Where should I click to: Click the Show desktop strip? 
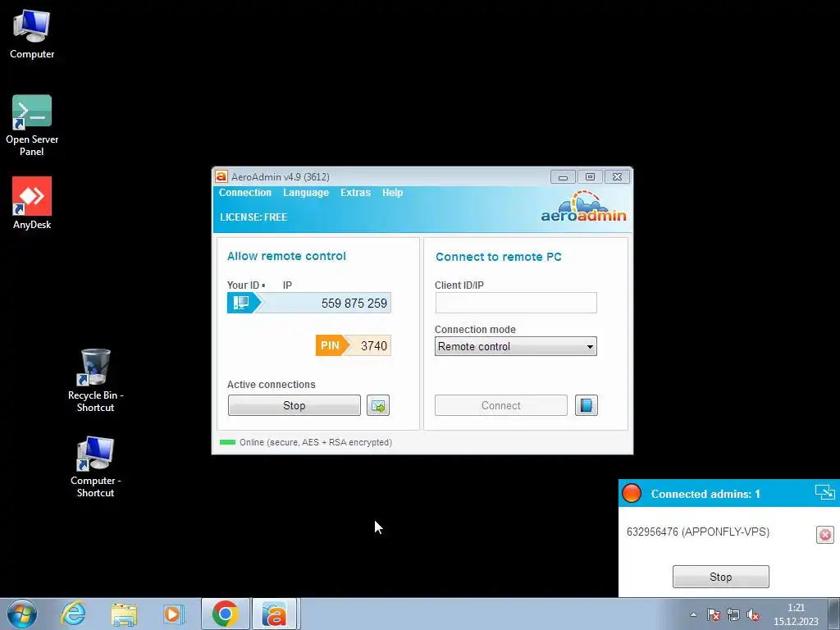834,614
